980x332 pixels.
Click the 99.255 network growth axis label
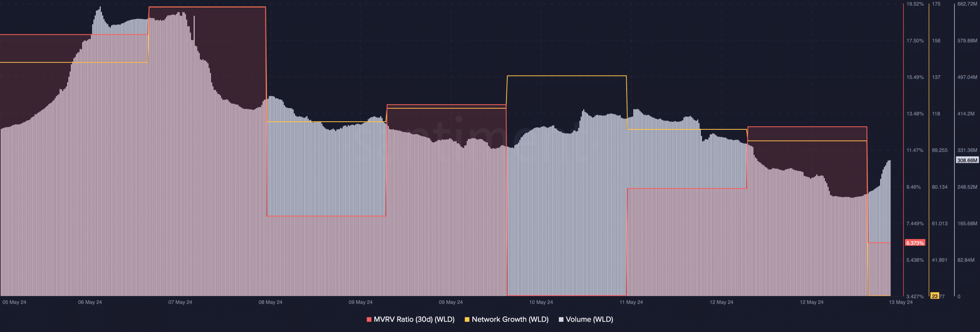point(940,150)
